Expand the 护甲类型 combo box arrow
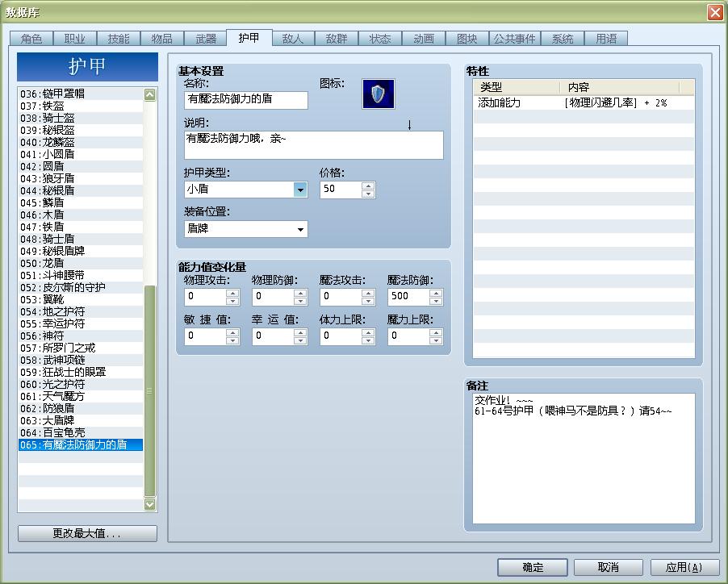The image size is (728, 584). tap(301, 189)
